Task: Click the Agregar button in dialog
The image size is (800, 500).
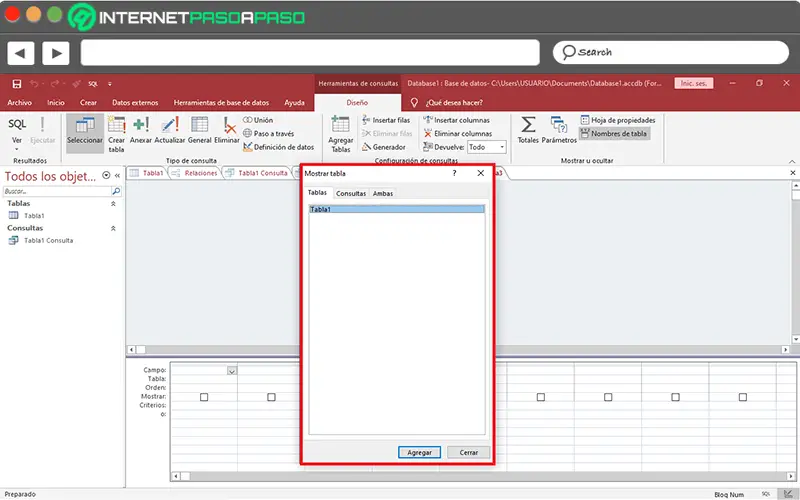Action: tap(419, 453)
